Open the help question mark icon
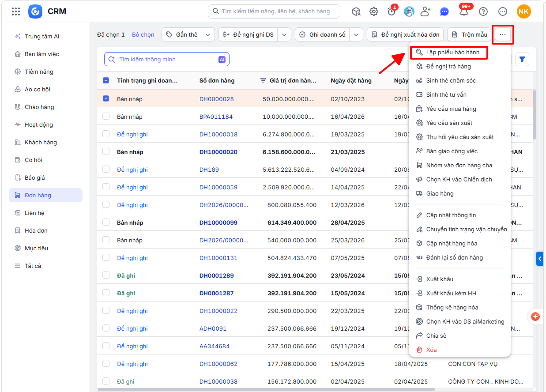The height and width of the screenshot is (392, 546). click(x=483, y=11)
